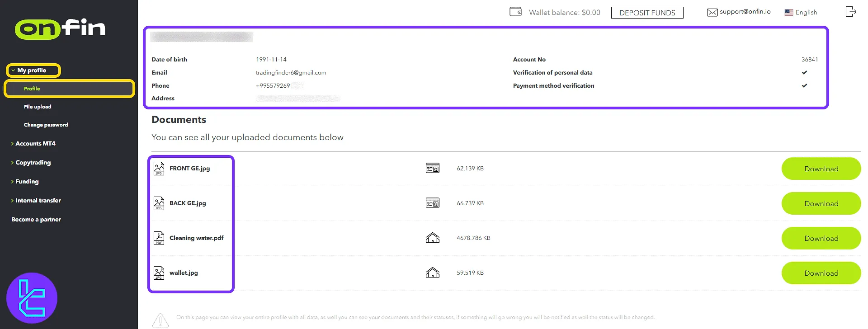Click the PDF file icon for Cleaning water.pdf
This screenshot has width=868, height=329.
click(x=159, y=238)
